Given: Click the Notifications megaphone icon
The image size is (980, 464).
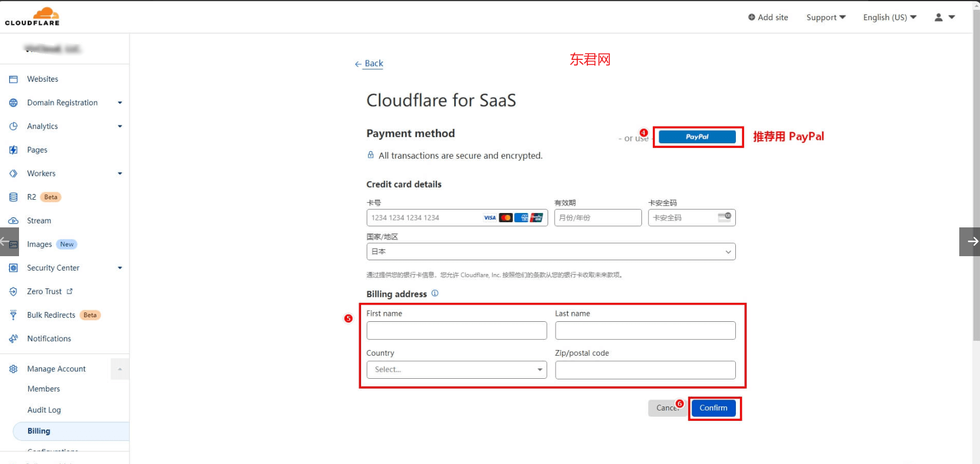Looking at the screenshot, I should pyautogui.click(x=13, y=339).
